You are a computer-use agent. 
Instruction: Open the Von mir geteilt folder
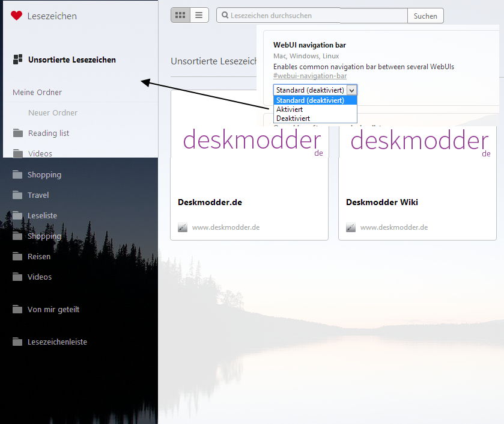coord(53,309)
